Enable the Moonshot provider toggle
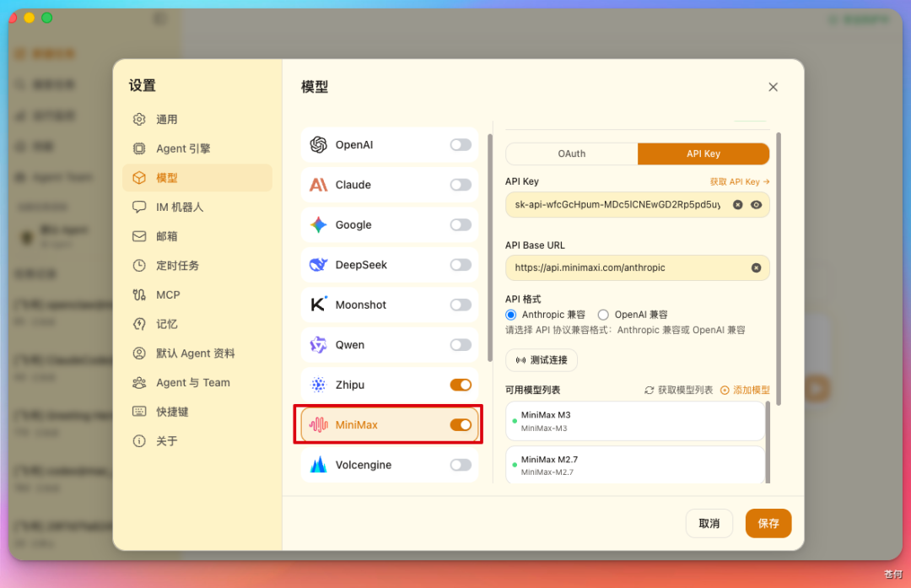 [x=461, y=305]
